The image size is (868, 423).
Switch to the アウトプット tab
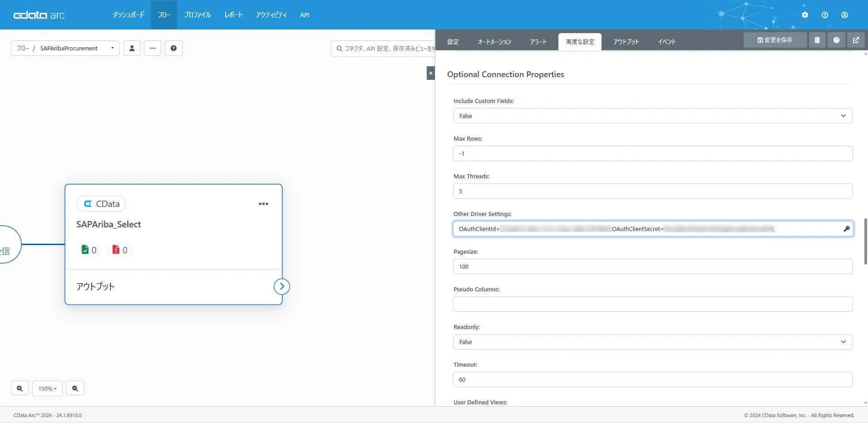[x=626, y=42]
